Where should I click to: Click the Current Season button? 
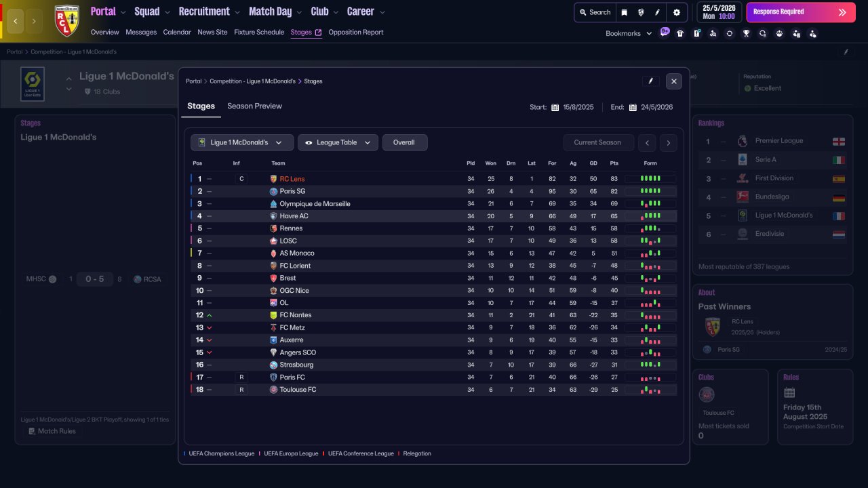[597, 142]
